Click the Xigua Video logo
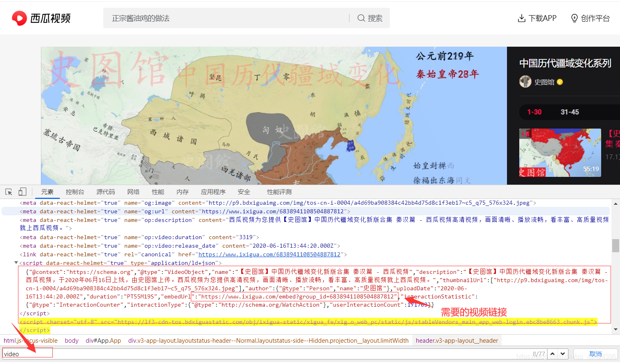The height and width of the screenshot is (364, 620). pos(41,18)
